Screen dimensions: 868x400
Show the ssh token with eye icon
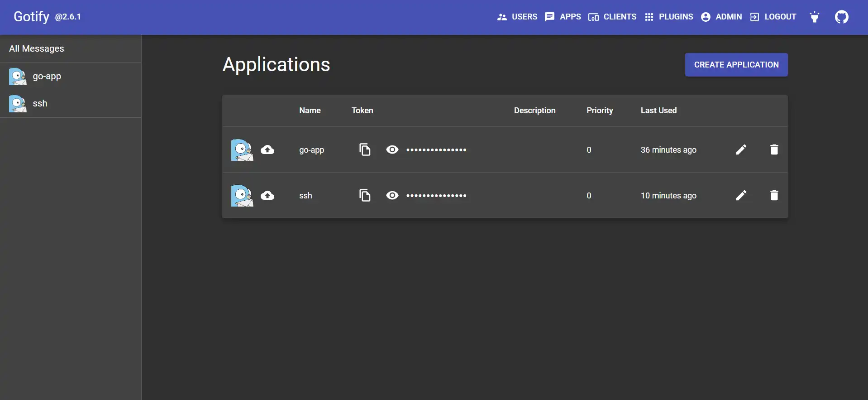pos(392,195)
